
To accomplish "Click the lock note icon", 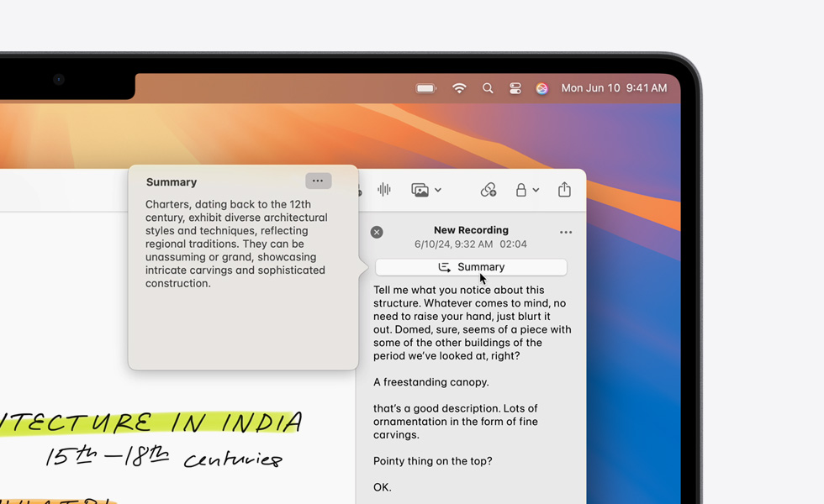I will (522, 191).
